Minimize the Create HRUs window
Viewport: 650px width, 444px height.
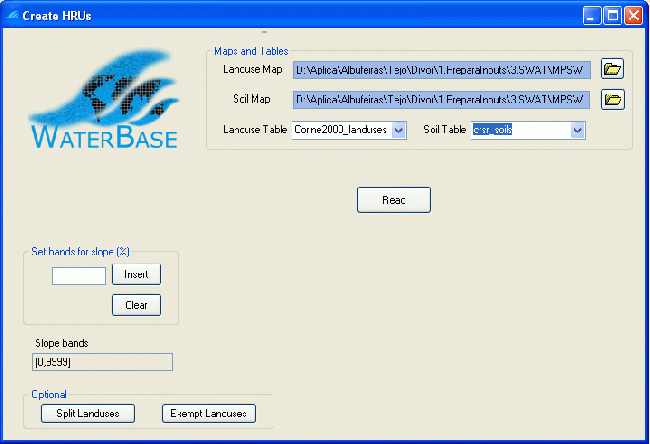click(594, 15)
